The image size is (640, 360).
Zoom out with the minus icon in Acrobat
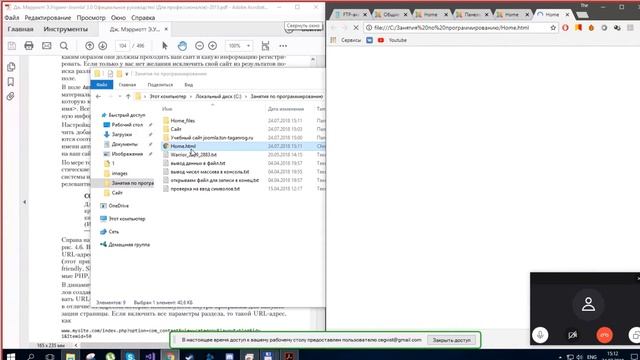coord(199,46)
